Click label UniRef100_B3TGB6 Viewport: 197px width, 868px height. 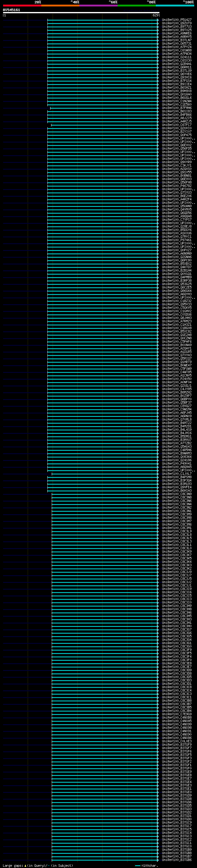177,860
